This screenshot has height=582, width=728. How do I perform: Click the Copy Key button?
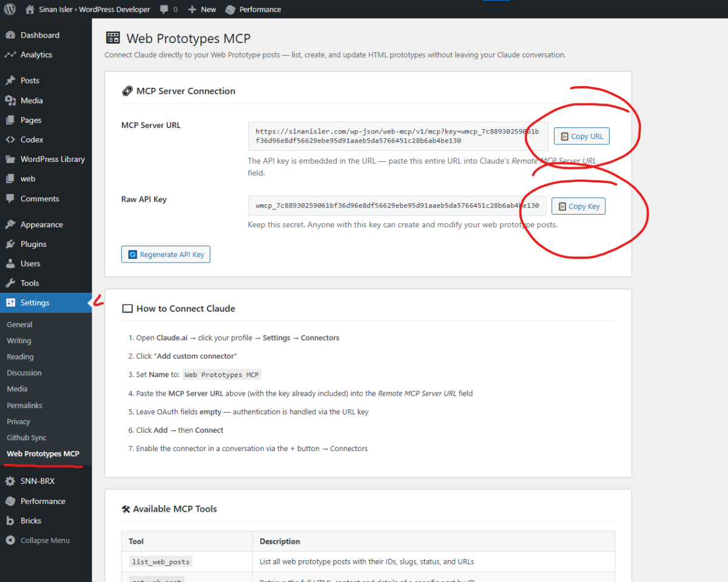(x=578, y=206)
